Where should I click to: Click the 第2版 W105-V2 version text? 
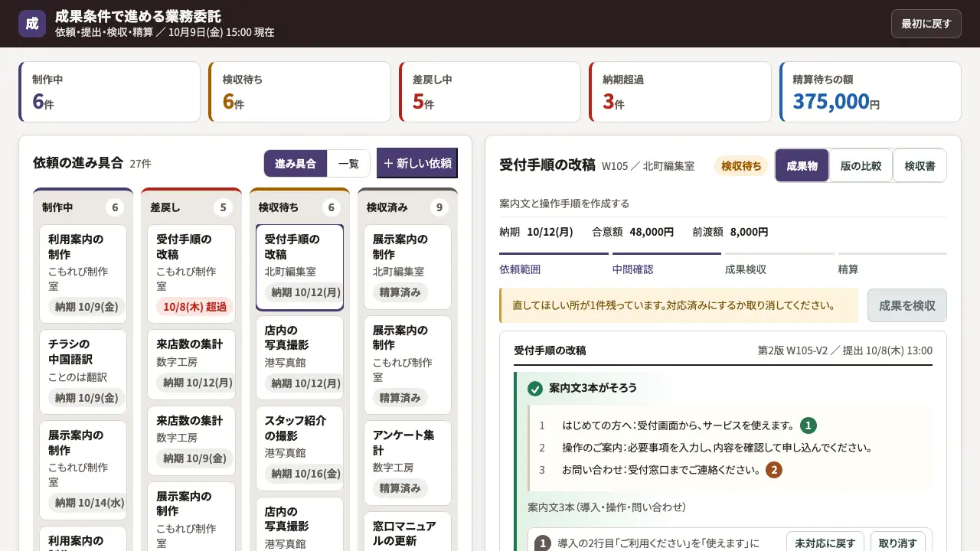click(793, 350)
